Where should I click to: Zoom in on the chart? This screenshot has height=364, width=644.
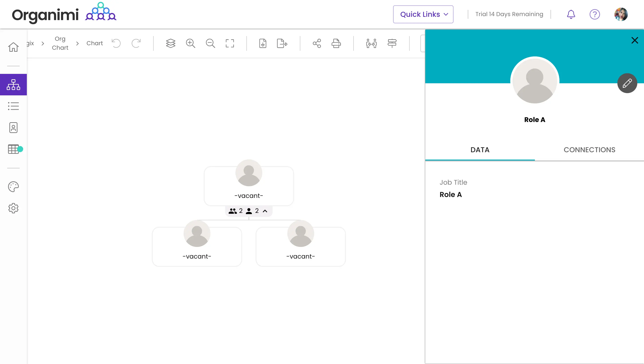(191, 43)
